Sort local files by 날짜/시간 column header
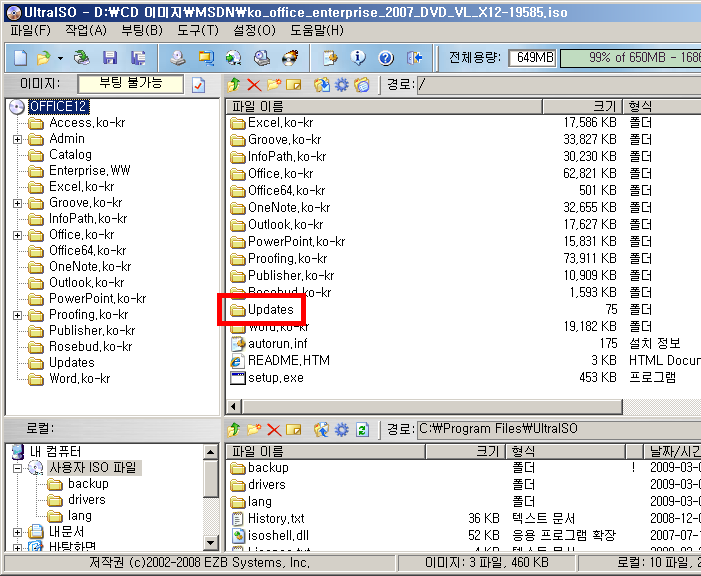 pyautogui.click(x=672, y=451)
